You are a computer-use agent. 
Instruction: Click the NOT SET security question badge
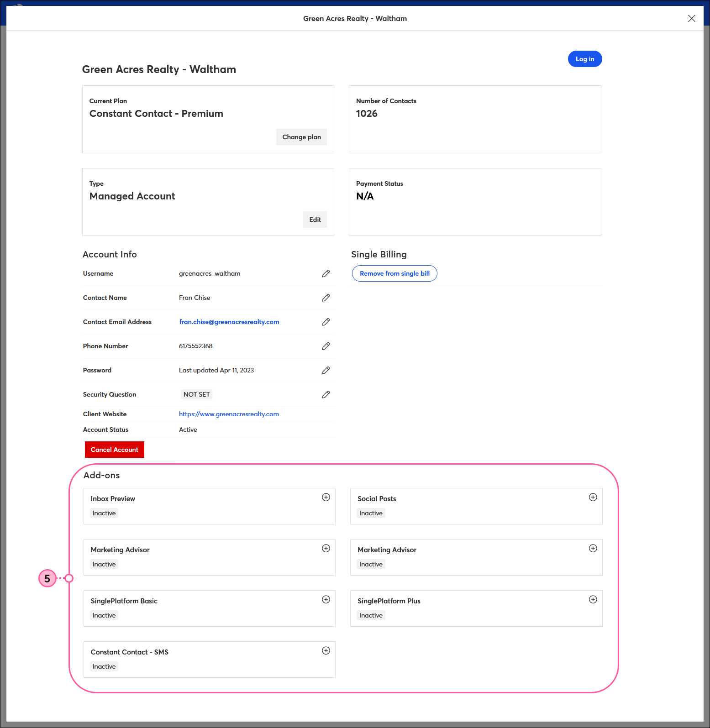point(197,394)
